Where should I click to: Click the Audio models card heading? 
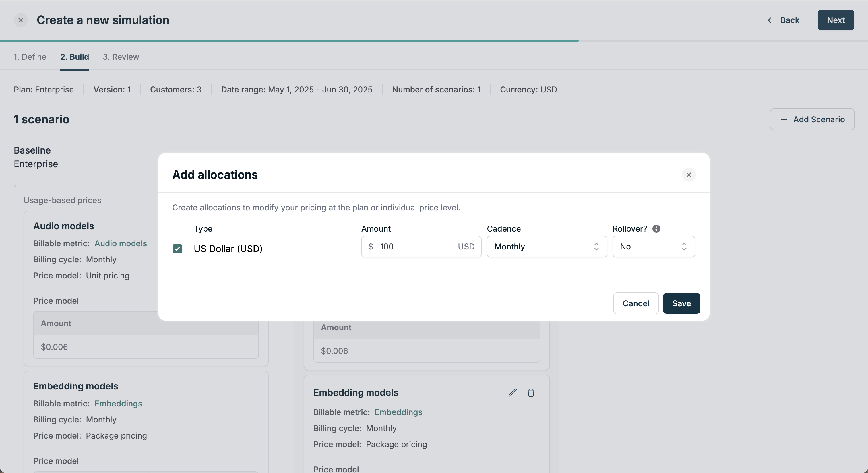[x=64, y=226]
